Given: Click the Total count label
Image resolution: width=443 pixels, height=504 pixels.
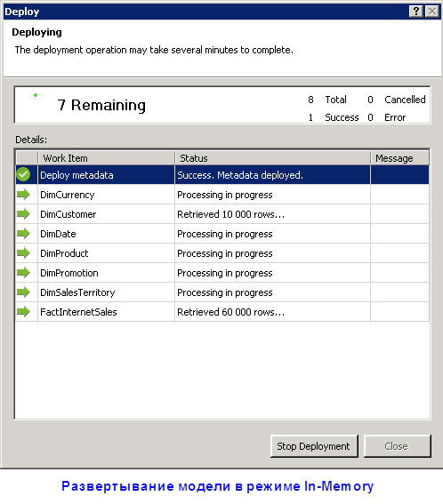Looking at the screenshot, I should click(x=335, y=100).
